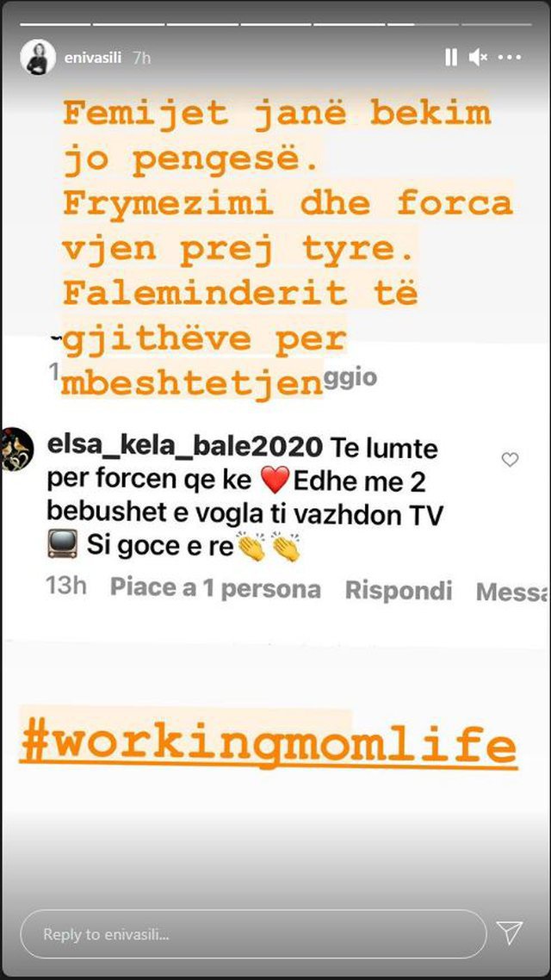Jump to the first story progress segment

coord(56,24)
